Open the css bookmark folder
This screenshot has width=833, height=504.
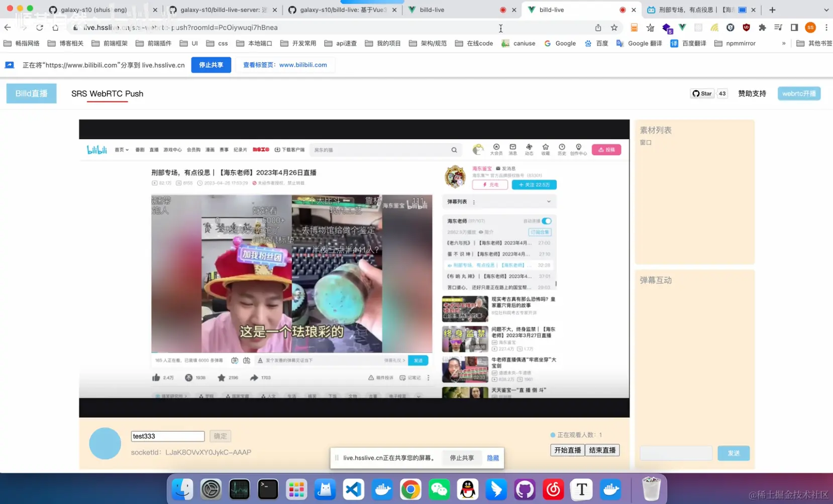pos(217,44)
